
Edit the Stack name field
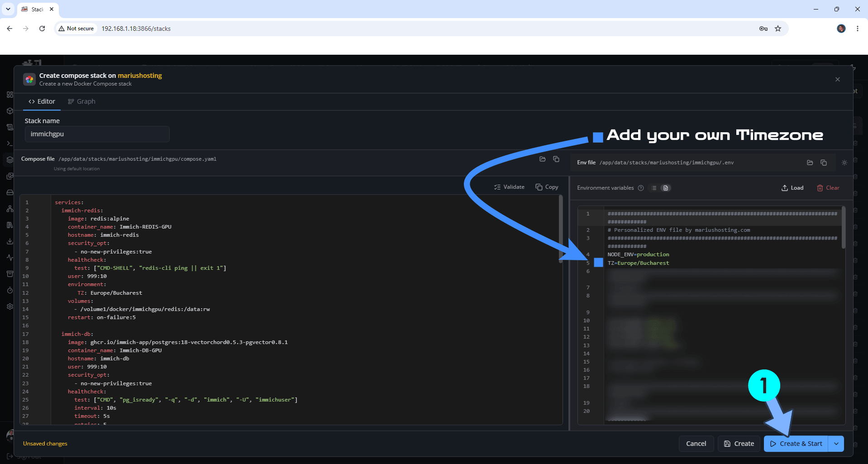pos(97,134)
